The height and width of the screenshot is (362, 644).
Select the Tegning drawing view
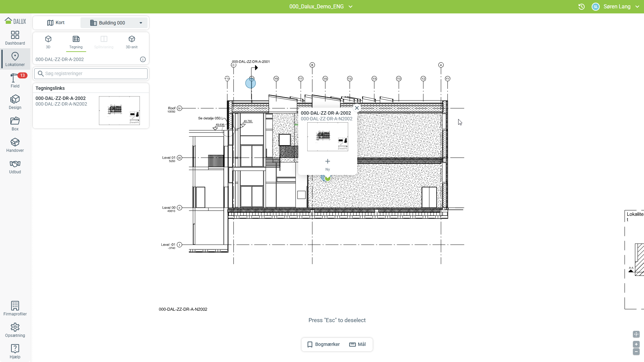(76, 42)
